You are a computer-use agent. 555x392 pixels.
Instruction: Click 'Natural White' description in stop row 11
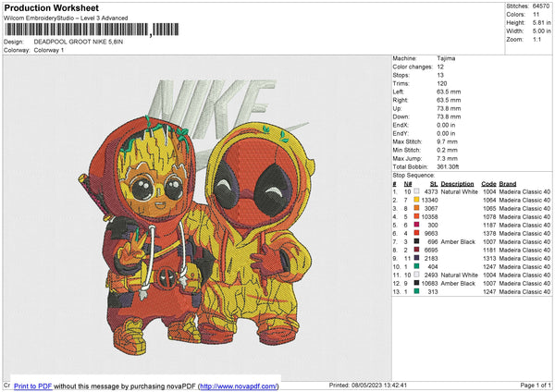coord(459,275)
